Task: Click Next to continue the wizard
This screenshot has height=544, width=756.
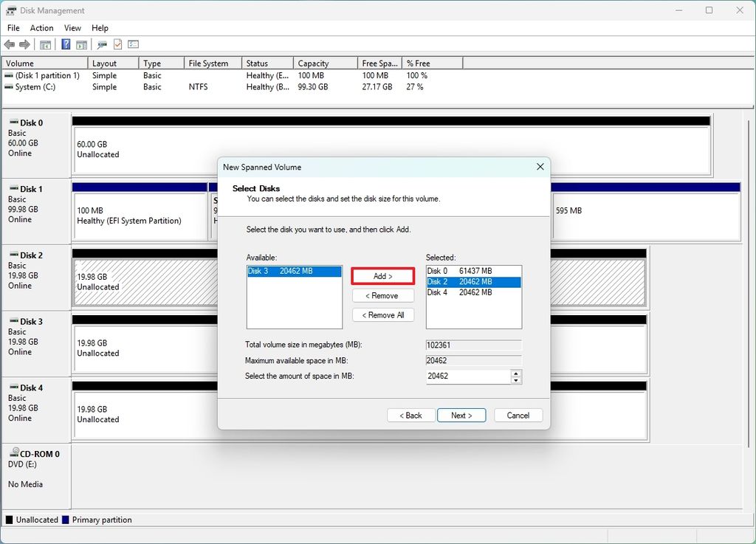Action: coord(461,415)
